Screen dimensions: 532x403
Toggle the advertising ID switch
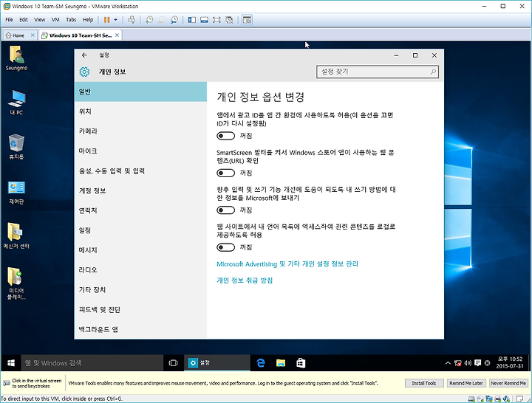(x=225, y=136)
